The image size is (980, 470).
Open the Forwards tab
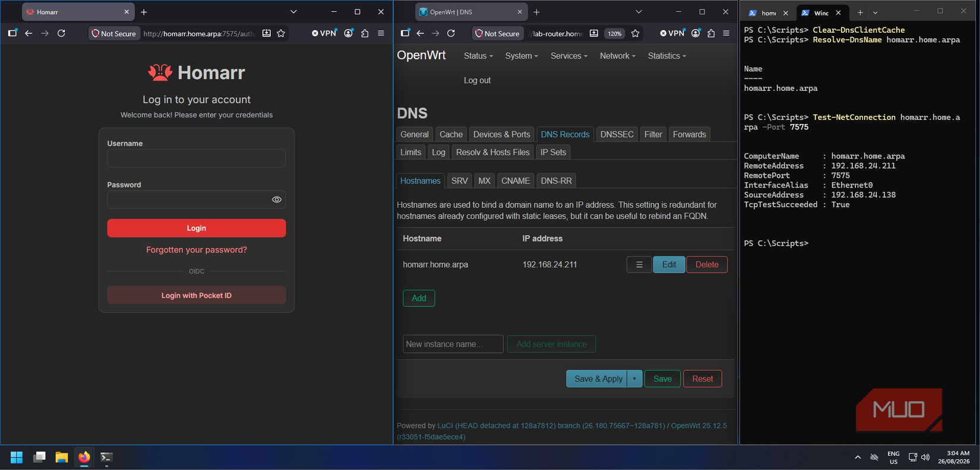tap(690, 134)
